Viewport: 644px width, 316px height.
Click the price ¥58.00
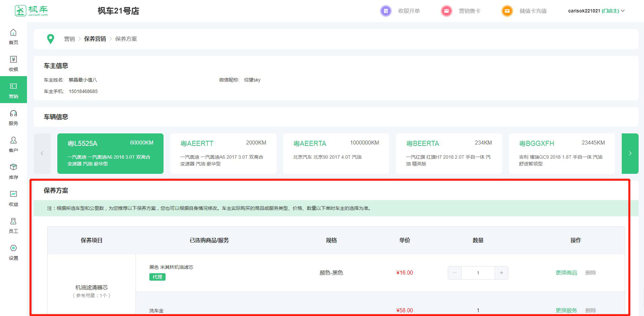pyautogui.click(x=405, y=310)
